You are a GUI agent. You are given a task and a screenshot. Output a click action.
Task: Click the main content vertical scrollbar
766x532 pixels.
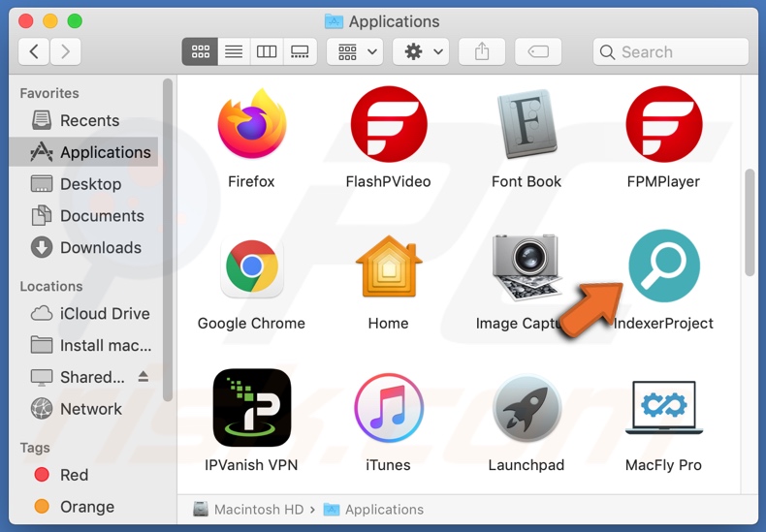[750, 223]
